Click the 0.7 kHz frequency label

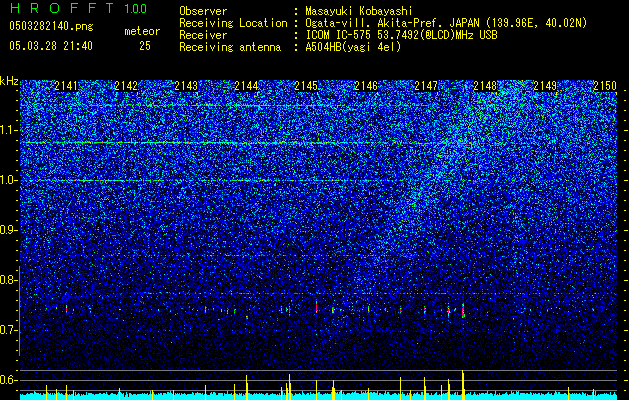pos(8,330)
